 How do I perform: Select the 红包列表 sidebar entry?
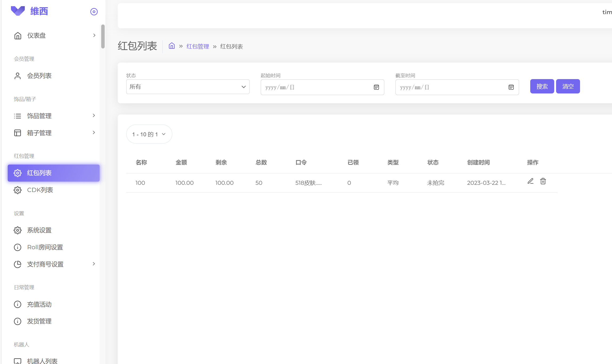[54, 173]
